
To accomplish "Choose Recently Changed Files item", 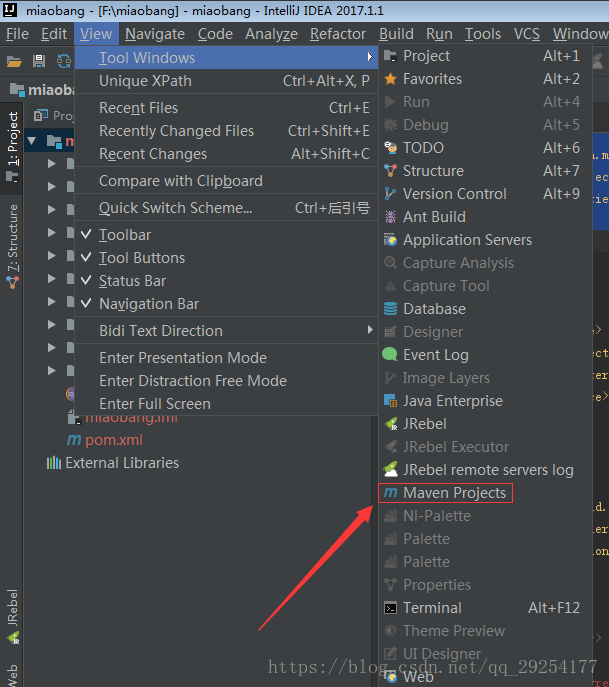I will pos(227,131).
